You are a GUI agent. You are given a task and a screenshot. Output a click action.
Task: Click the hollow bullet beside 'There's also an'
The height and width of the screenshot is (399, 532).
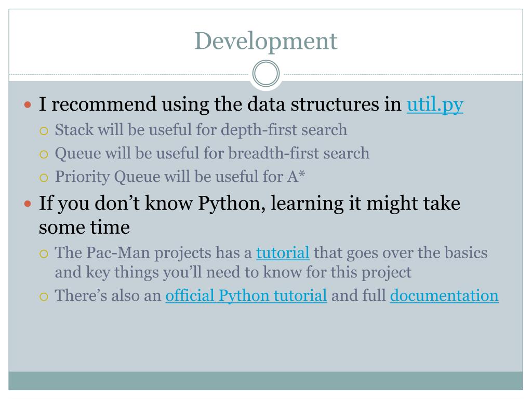(44, 297)
